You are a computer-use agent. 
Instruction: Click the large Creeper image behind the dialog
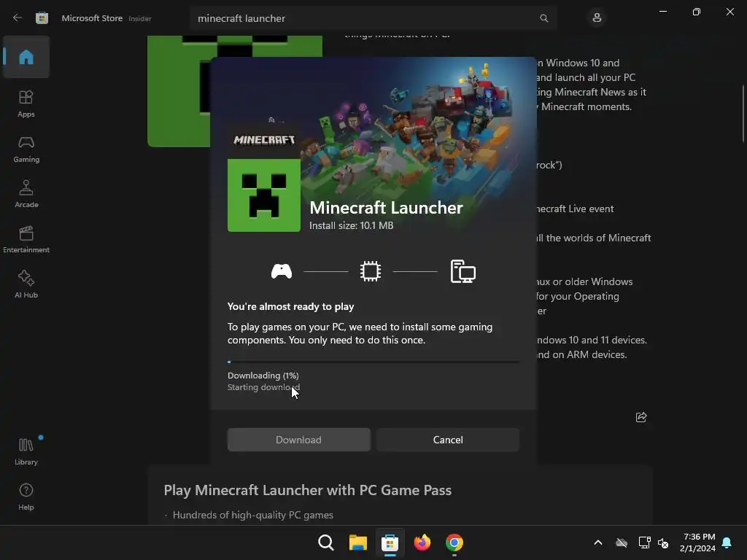tap(179, 91)
